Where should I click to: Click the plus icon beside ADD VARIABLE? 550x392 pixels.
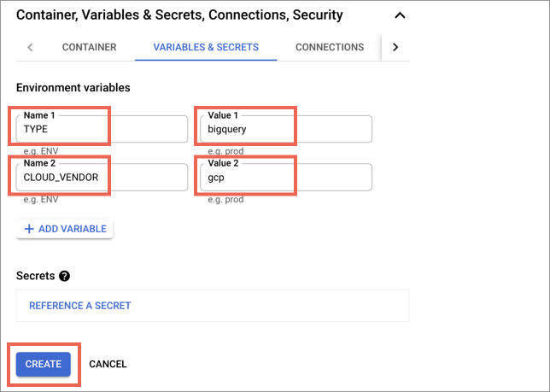pyautogui.click(x=29, y=229)
